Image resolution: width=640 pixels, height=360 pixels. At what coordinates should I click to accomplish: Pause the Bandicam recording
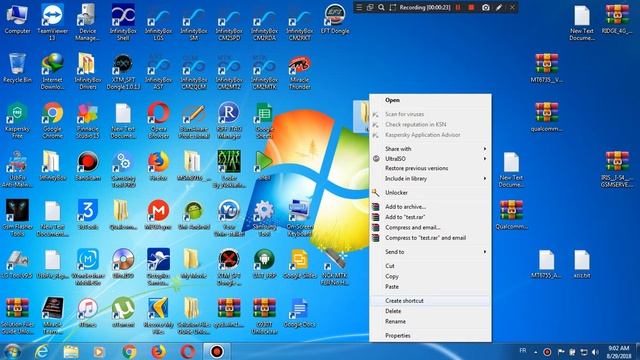458,7
